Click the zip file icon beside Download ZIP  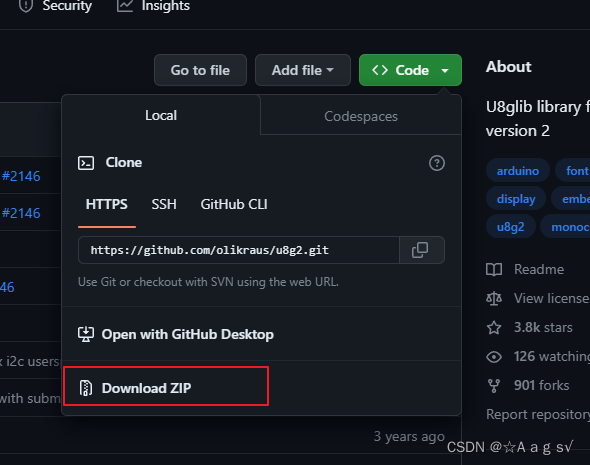[86, 388]
